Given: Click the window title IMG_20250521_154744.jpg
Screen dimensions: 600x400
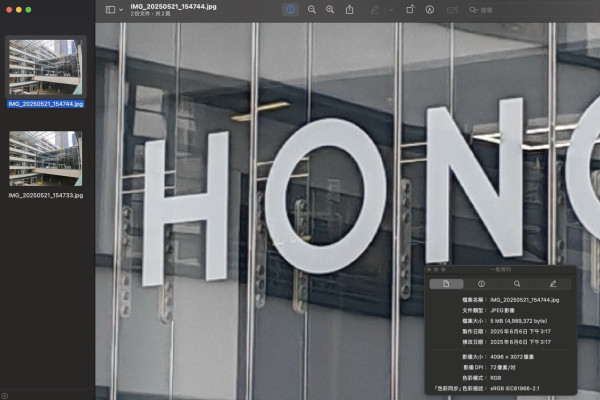Looking at the screenshot, I should click(172, 6).
